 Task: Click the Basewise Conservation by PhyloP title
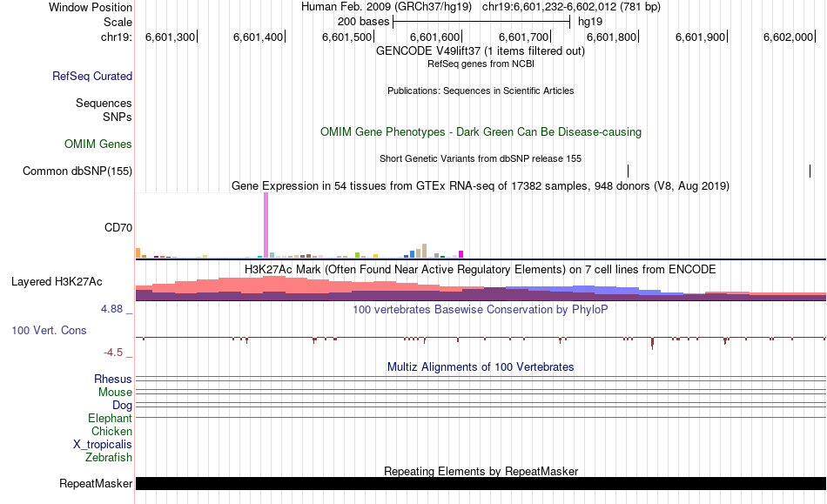(x=481, y=310)
